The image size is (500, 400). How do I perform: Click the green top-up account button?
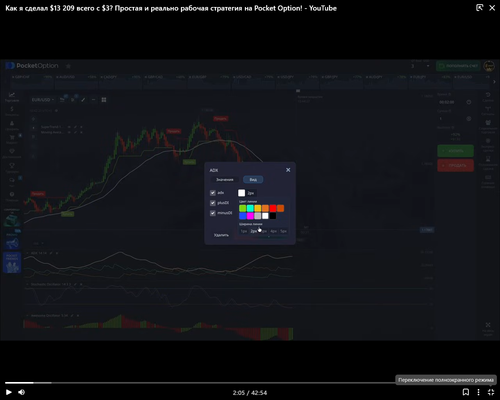point(458,66)
